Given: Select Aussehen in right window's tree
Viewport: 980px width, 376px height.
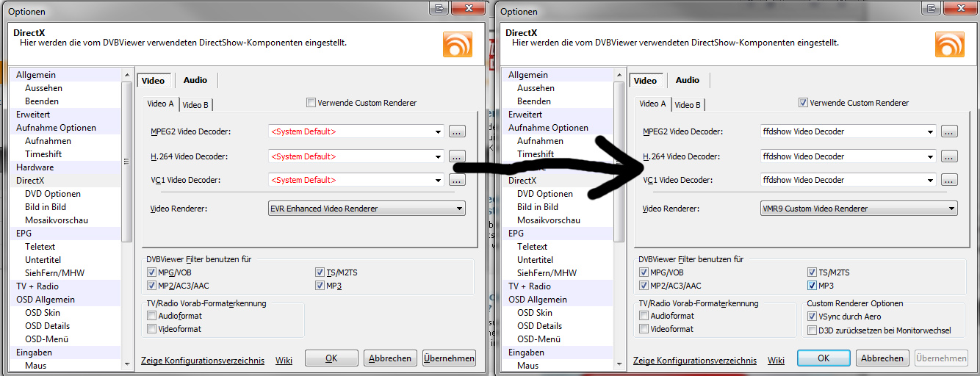Looking at the screenshot, I should point(536,88).
